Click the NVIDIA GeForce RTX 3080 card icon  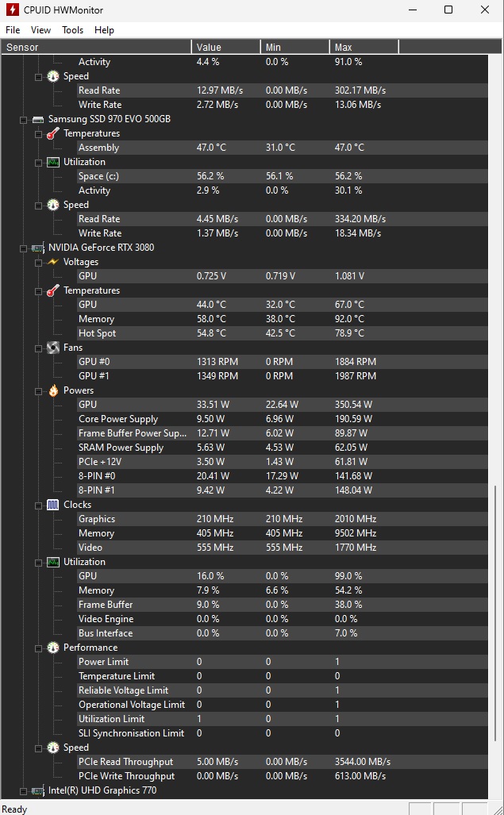point(38,248)
